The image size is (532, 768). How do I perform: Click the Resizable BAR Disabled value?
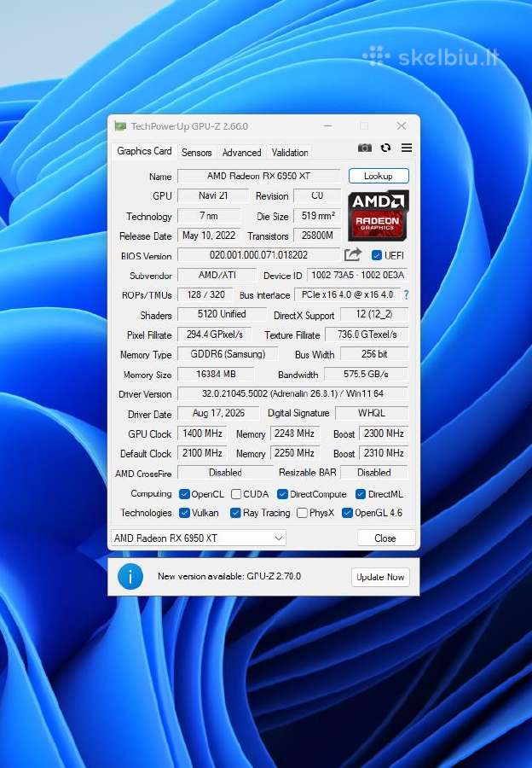pyautogui.click(x=374, y=472)
